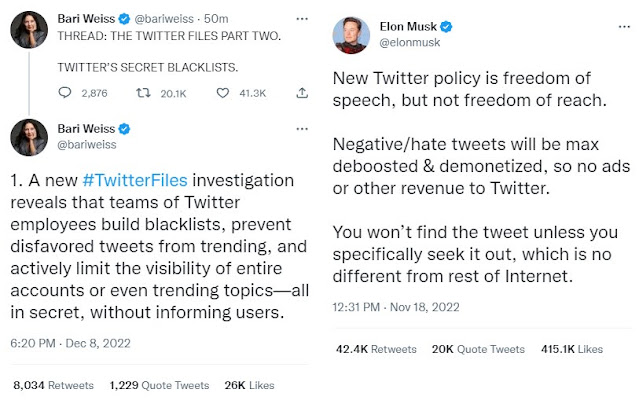Open more options on top thread tweet
This screenshot has width=639, height=404.
coord(301,17)
